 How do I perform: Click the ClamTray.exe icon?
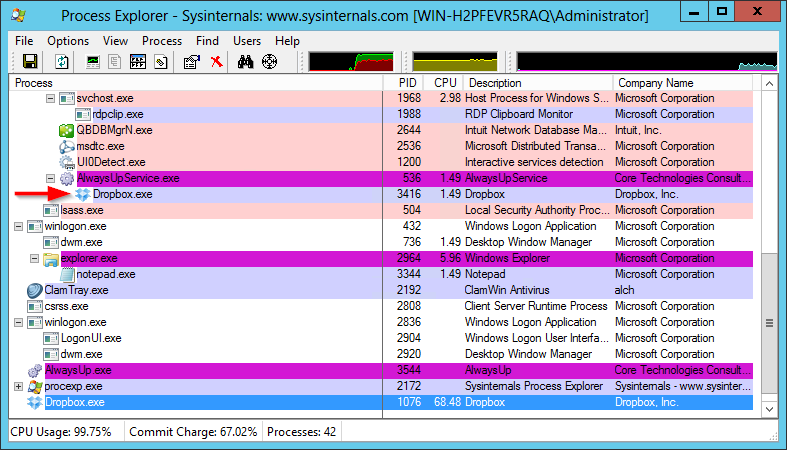35,290
